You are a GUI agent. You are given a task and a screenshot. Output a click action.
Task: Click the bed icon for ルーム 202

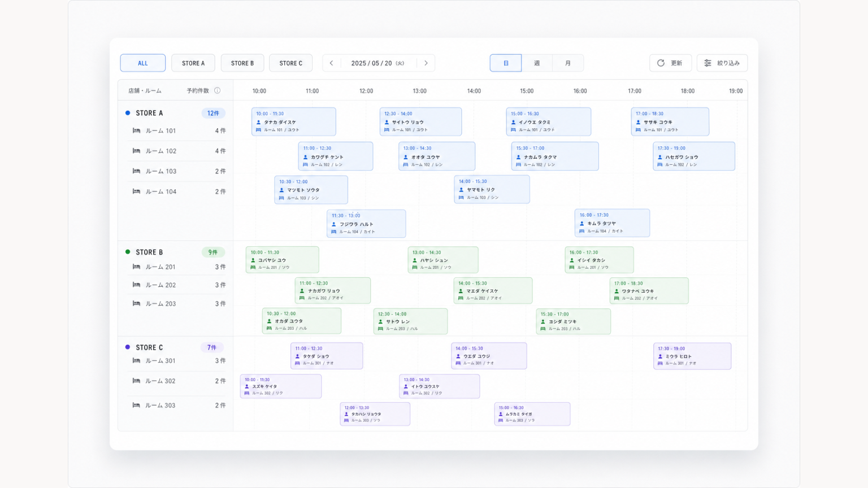[x=136, y=285]
